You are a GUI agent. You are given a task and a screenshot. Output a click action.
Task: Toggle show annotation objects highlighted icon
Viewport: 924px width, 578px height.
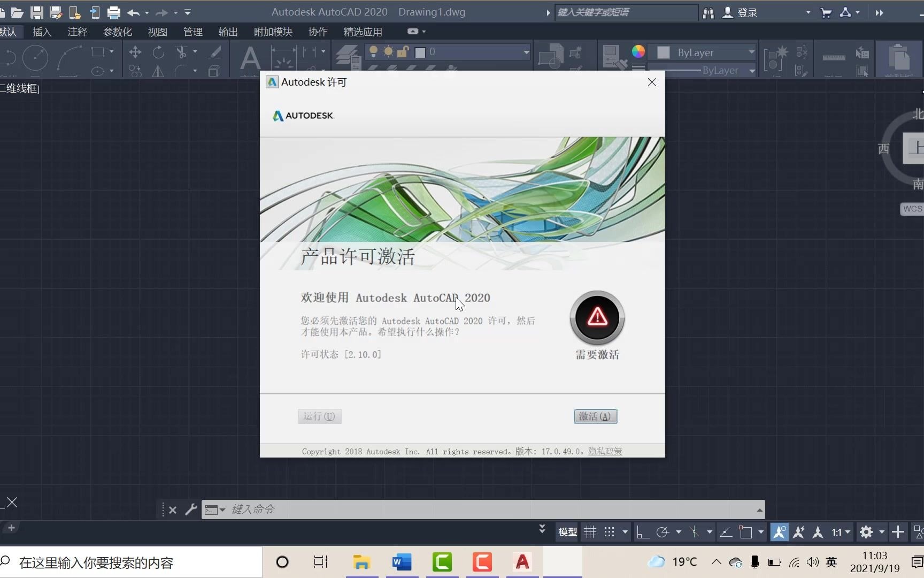coord(779,532)
